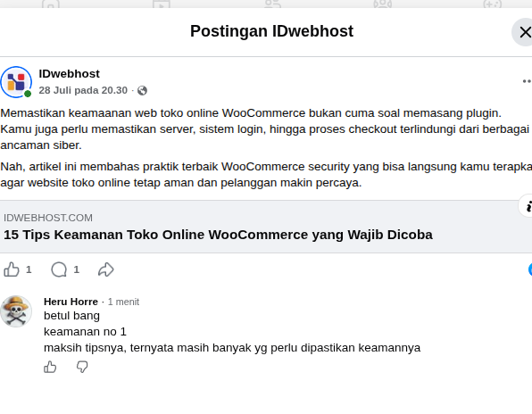Close the Postingan IDwebhost dialog

(524, 32)
